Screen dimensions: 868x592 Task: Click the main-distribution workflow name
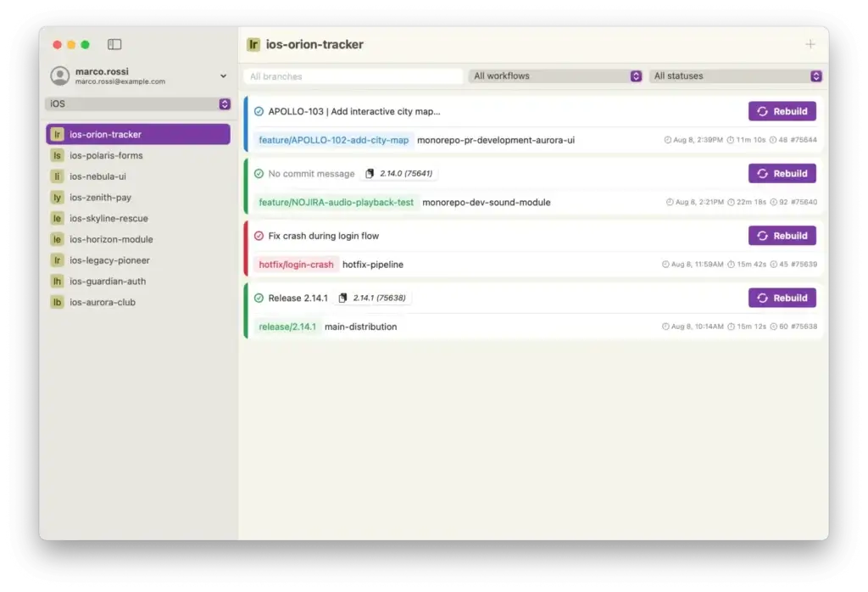tap(361, 327)
